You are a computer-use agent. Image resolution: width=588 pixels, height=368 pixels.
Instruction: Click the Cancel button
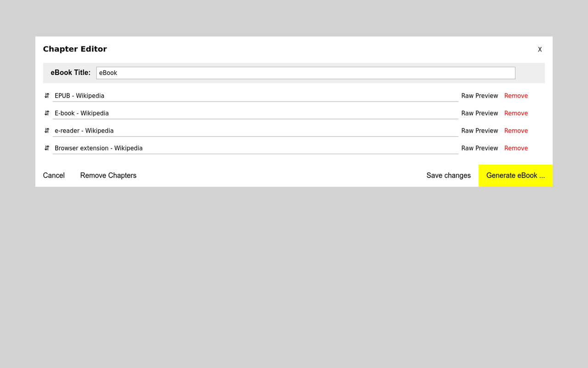coord(54,175)
